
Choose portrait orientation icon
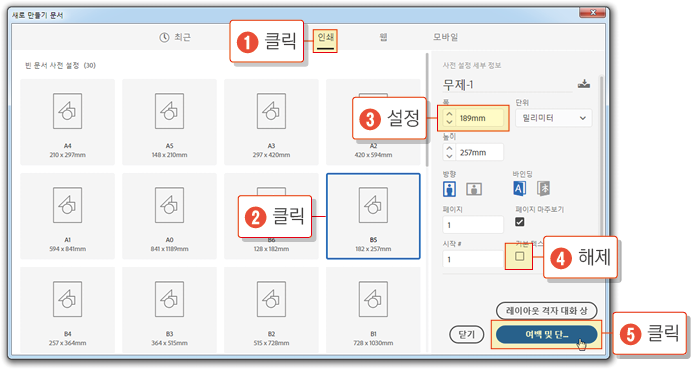[449, 189]
